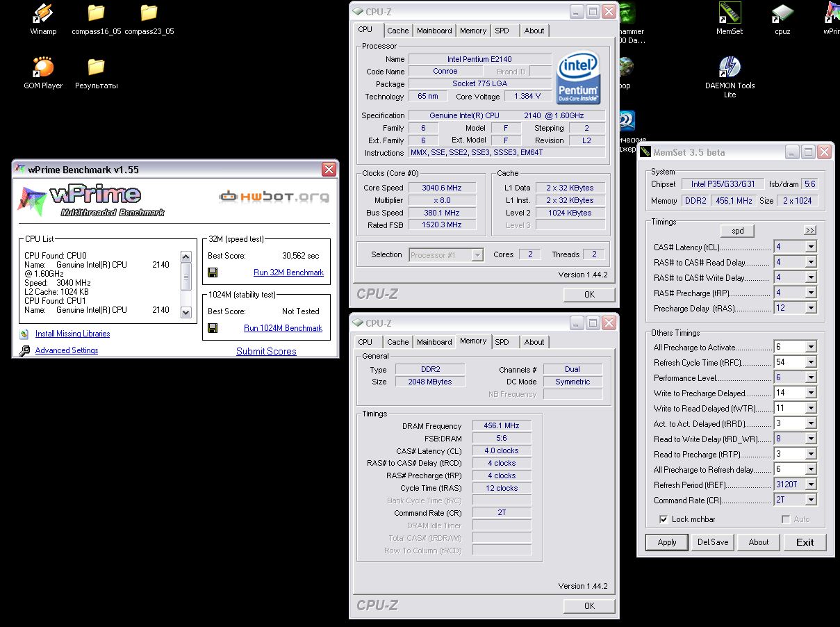The image size is (840, 627).
Task: Click the spd button in MemSet
Action: pos(737,231)
